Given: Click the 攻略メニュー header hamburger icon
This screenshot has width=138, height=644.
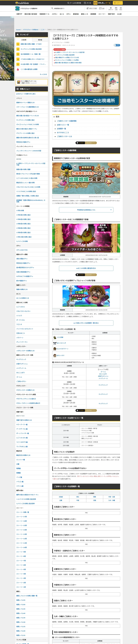Looking at the screenshot, I should [17, 89].
